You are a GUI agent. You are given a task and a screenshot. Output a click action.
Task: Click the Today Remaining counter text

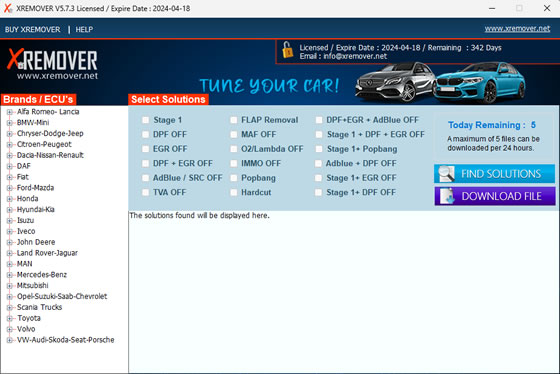(x=492, y=125)
